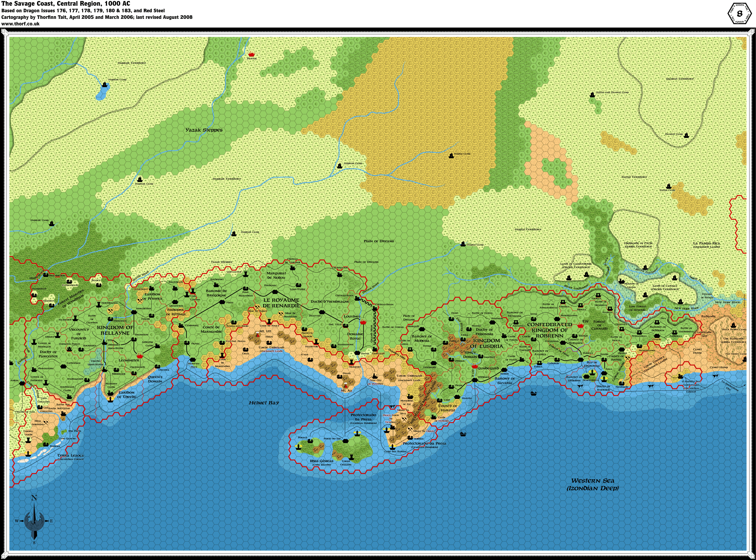
Task: Click the red Gundegard capital city icon
Action: coord(474,366)
